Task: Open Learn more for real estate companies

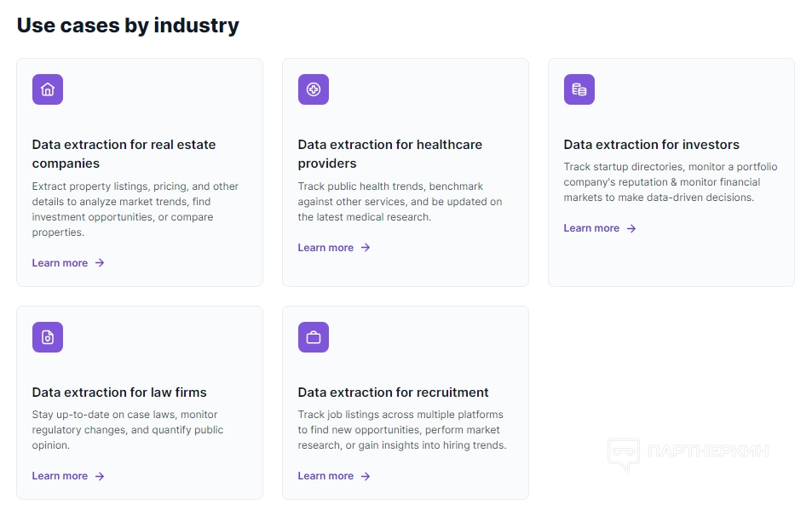Action: 60,263
